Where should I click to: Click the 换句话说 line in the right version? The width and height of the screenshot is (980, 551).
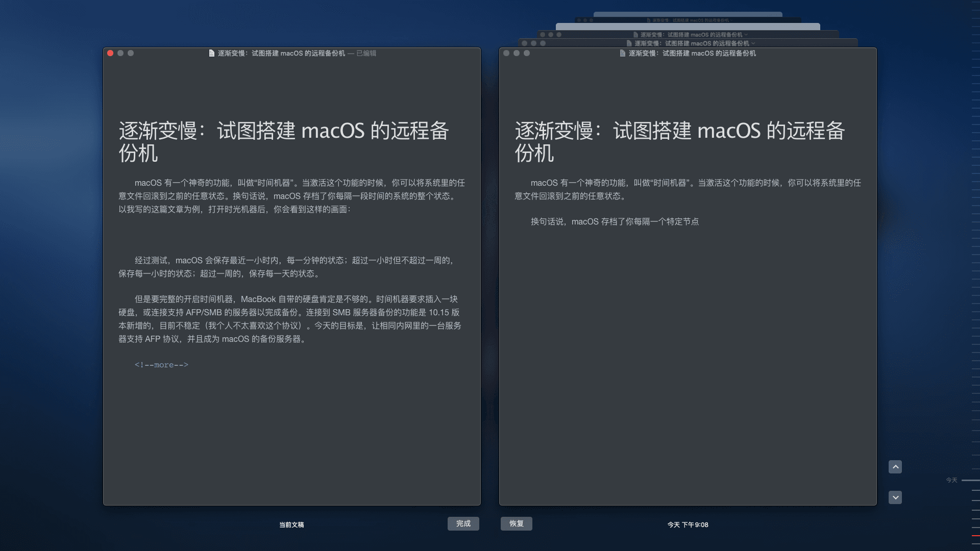coord(615,221)
